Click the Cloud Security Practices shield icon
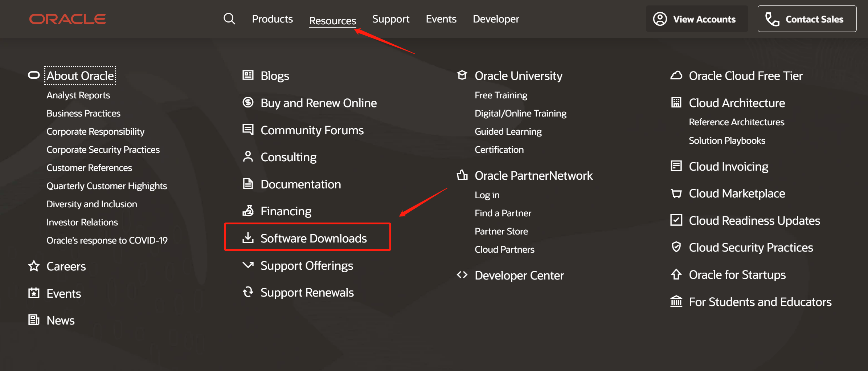The image size is (868, 371). pos(676,247)
